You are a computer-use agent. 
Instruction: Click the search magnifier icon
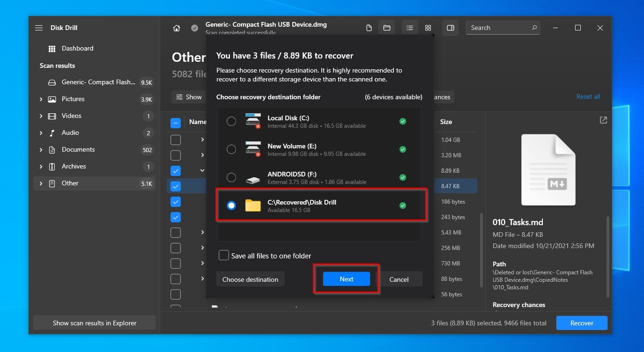[x=534, y=28]
